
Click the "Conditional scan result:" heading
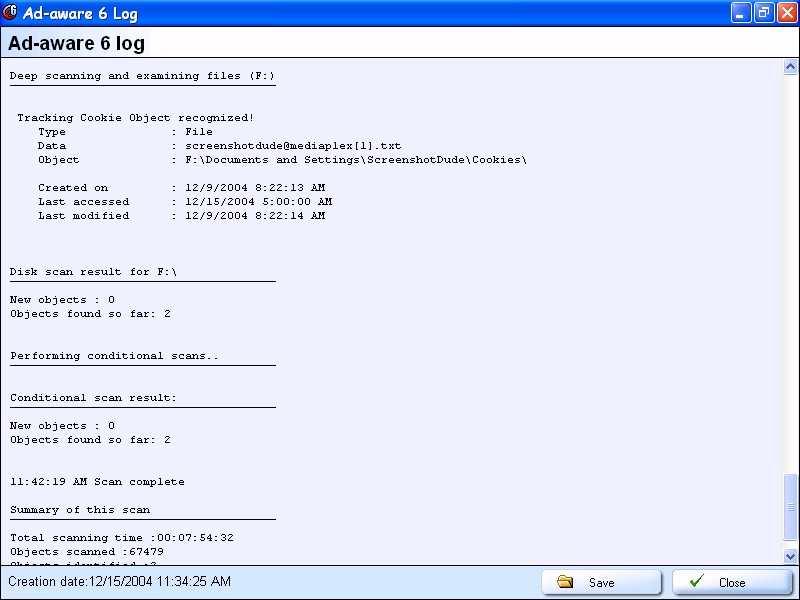(x=93, y=398)
